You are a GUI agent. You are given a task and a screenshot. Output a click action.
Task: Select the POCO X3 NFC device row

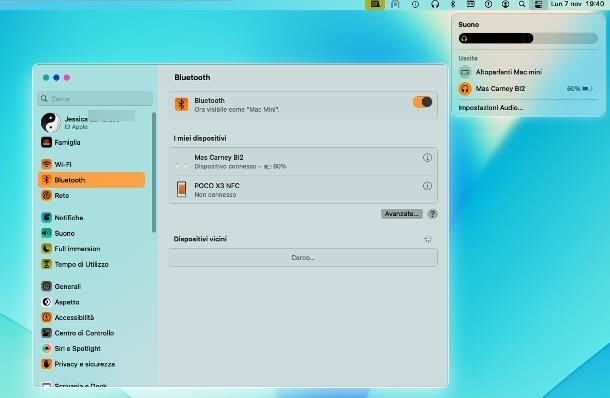(303, 189)
